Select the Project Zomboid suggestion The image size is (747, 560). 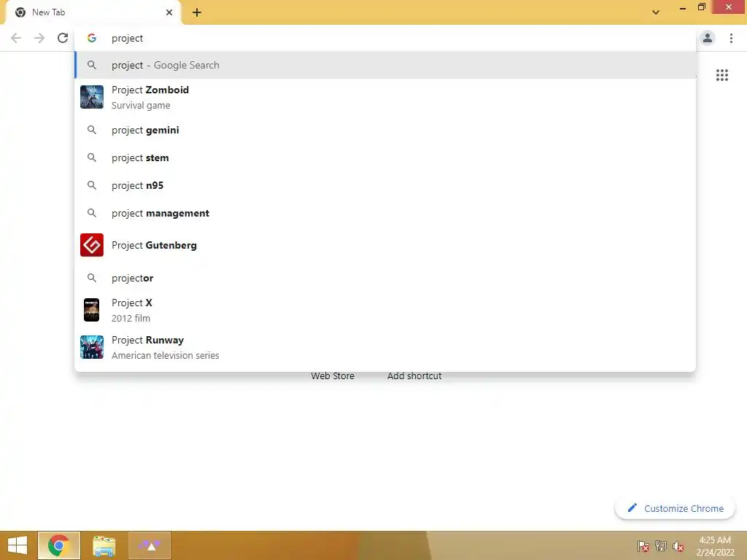click(x=385, y=97)
